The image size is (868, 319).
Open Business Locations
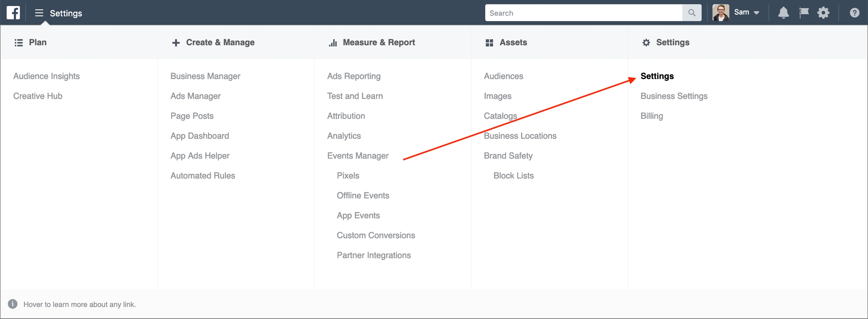pos(520,136)
